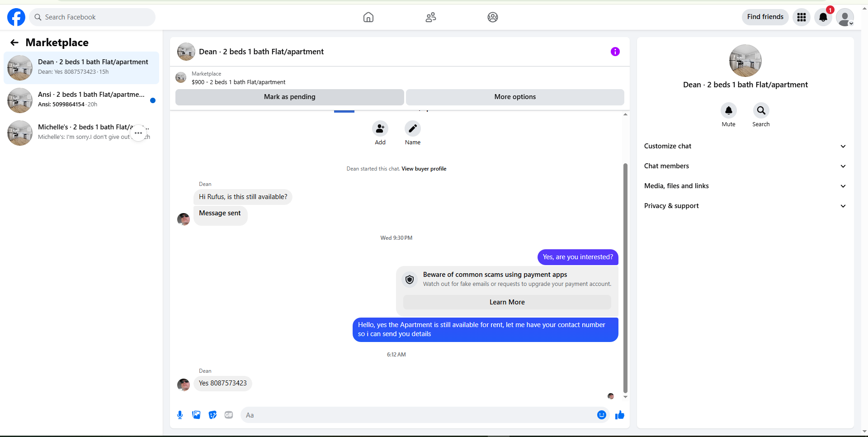Click the Aa message input box
Image resolution: width=868 pixels, height=437 pixels.
coord(425,415)
